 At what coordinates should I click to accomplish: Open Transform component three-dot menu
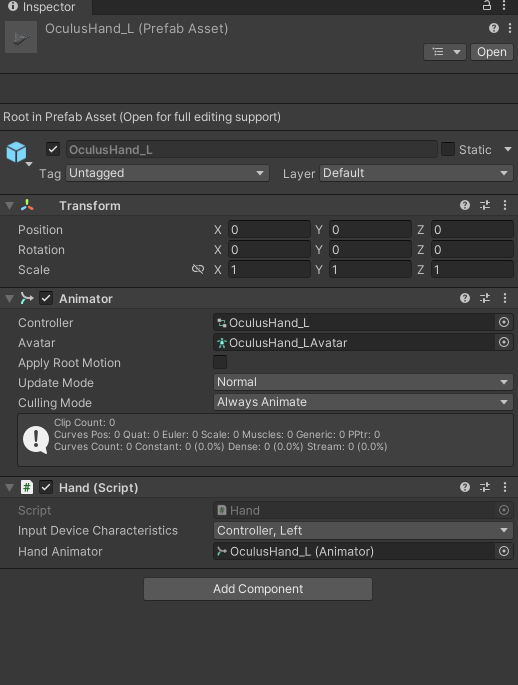pos(505,205)
